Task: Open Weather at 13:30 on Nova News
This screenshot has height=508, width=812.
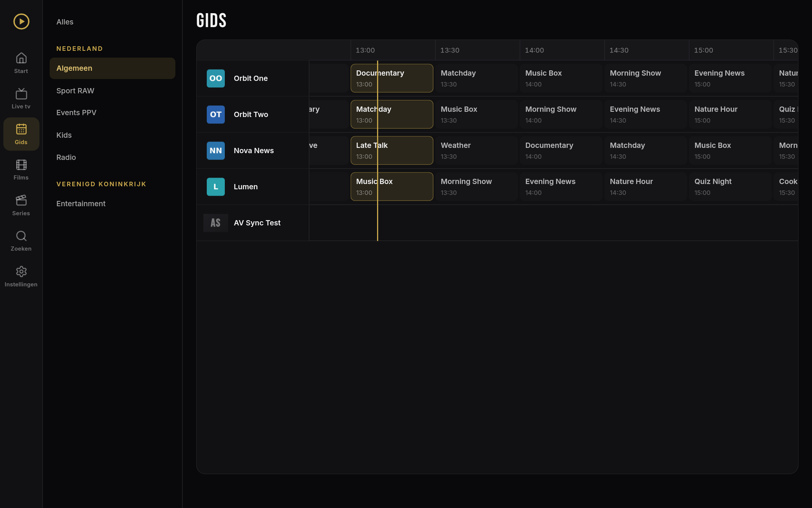Action: (476, 151)
